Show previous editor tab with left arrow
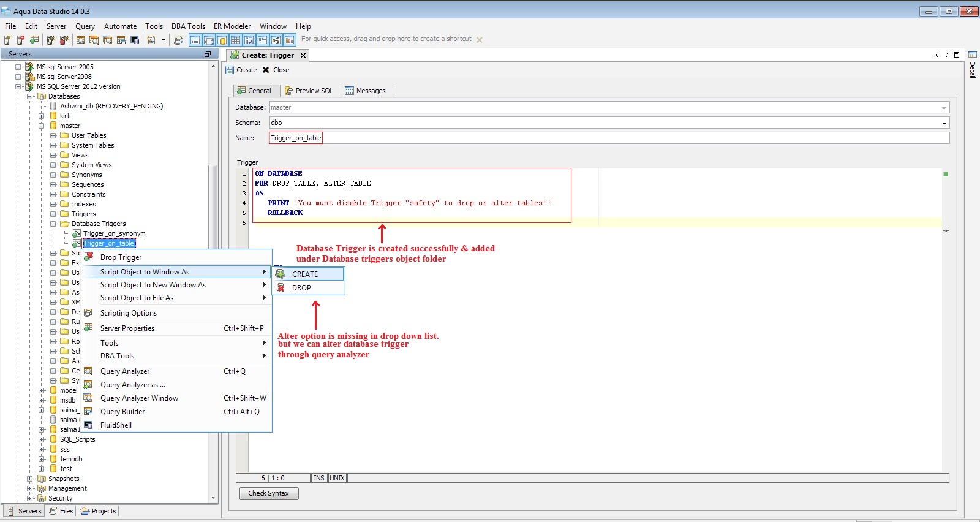 [x=937, y=55]
